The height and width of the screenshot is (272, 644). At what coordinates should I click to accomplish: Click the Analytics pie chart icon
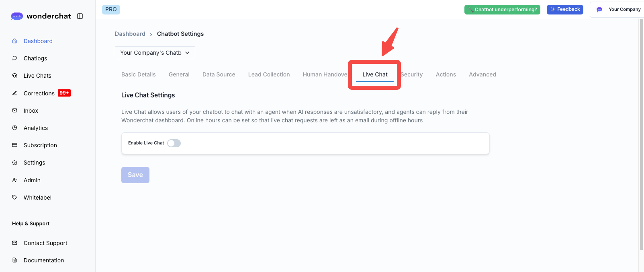[15, 128]
